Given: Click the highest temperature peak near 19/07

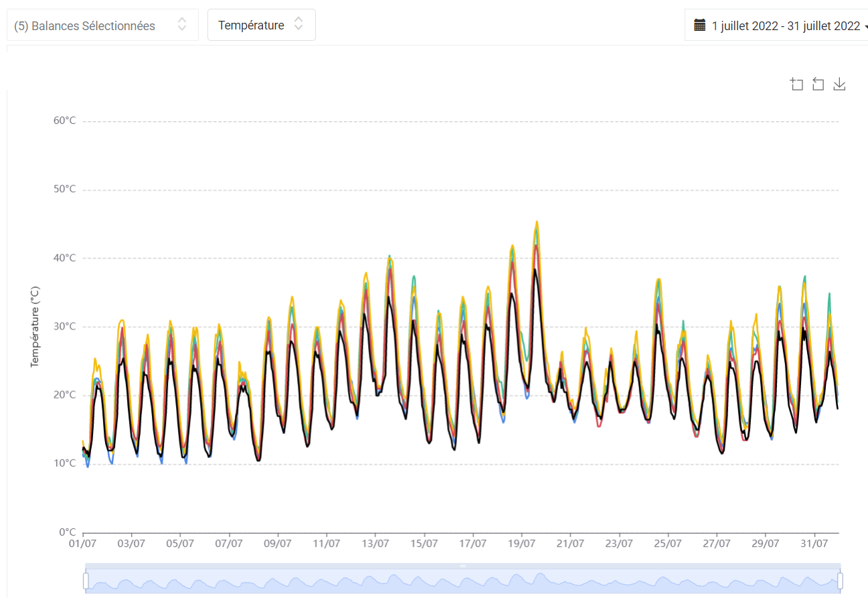Looking at the screenshot, I should [537, 222].
